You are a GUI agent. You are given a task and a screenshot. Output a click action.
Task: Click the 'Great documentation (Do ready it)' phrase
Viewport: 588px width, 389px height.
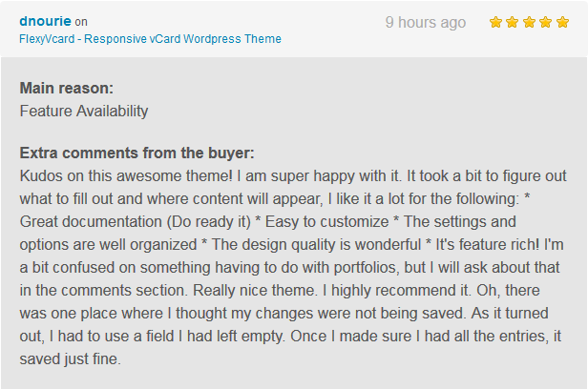(x=135, y=221)
